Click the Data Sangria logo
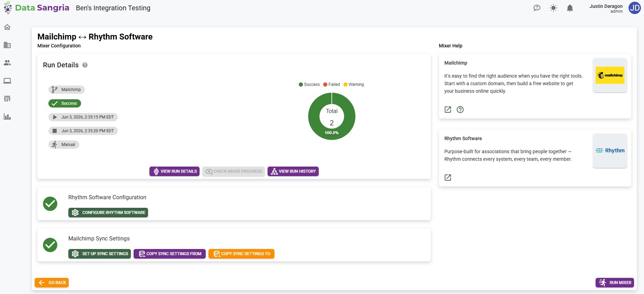The height and width of the screenshot is (294, 644). coord(36,8)
